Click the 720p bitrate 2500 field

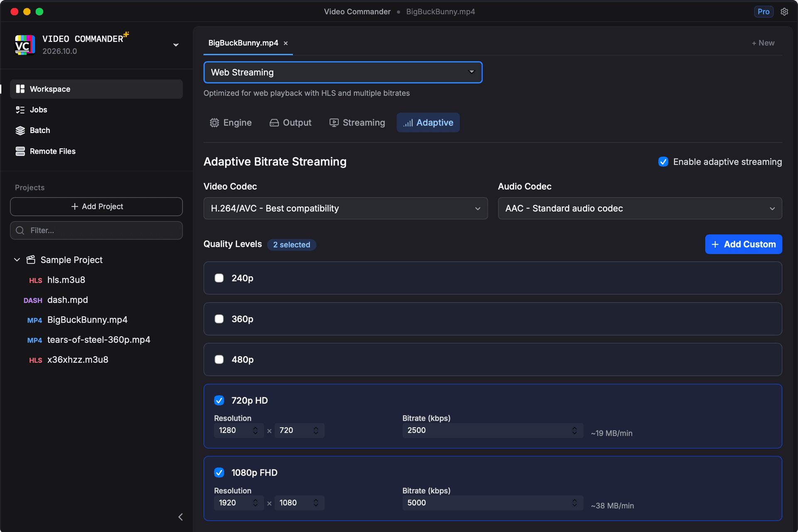pyautogui.click(x=493, y=430)
